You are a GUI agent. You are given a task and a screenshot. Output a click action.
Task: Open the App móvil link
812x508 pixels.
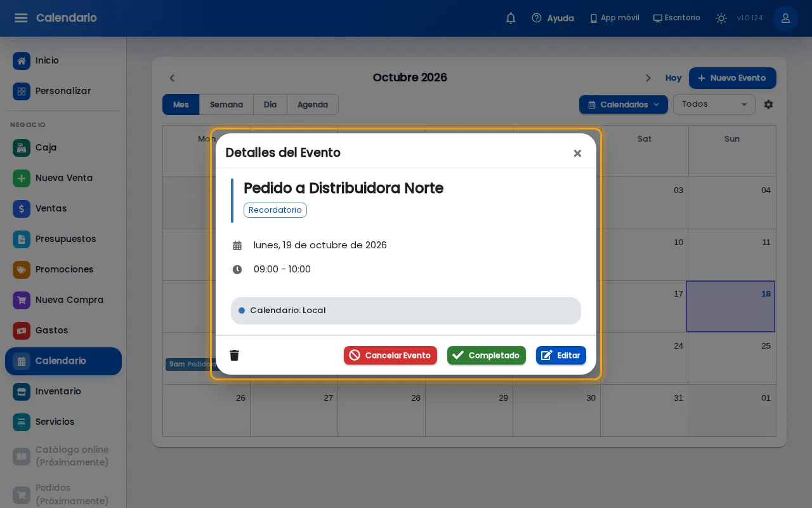pos(614,18)
